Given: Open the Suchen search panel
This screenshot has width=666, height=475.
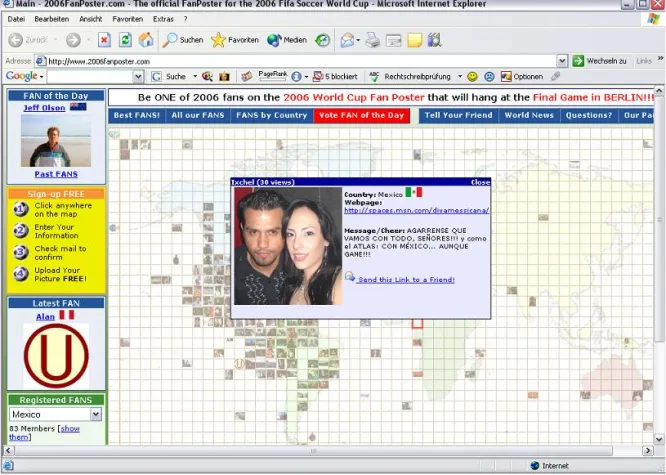Looking at the screenshot, I should 183,40.
